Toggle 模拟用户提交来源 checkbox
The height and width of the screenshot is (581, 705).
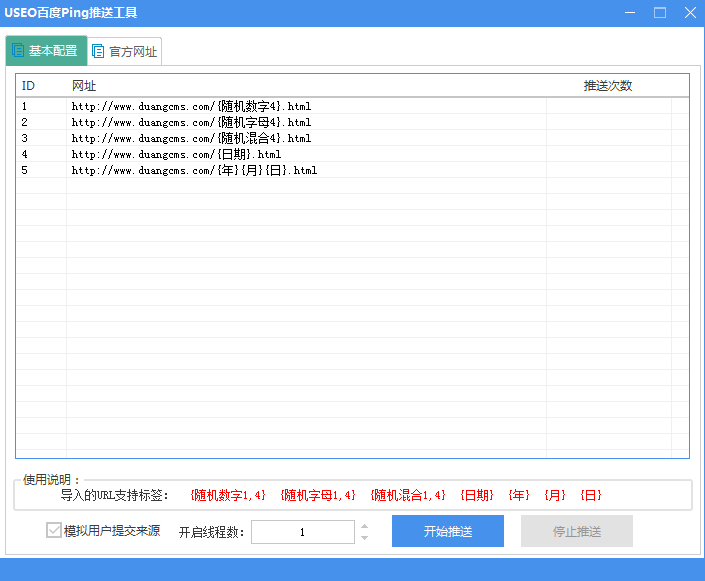(54, 531)
